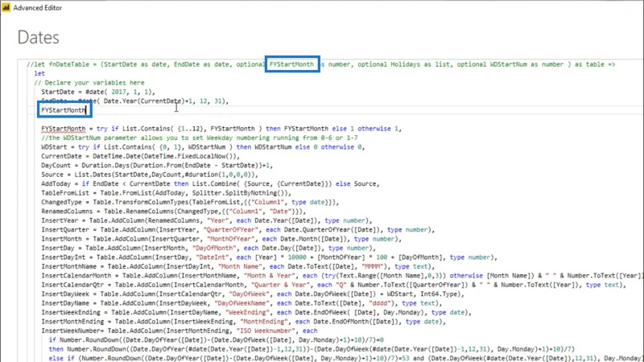The image size is (644, 362).
Task: Click the CurrentDate = DateTime.Date line
Action: click(x=140, y=156)
